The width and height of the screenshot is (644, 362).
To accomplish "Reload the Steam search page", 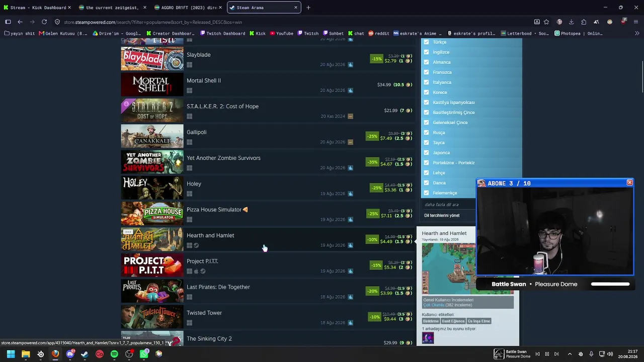I will point(44,22).
